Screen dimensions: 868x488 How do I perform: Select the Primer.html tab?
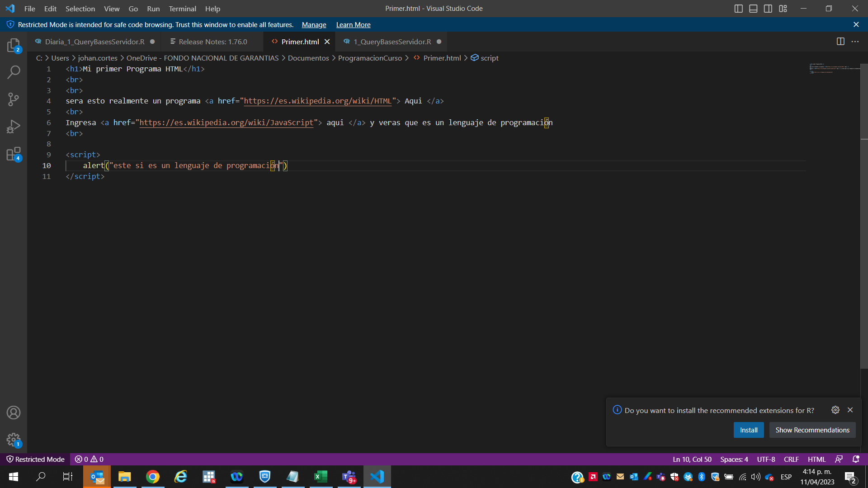coord(300,42)
